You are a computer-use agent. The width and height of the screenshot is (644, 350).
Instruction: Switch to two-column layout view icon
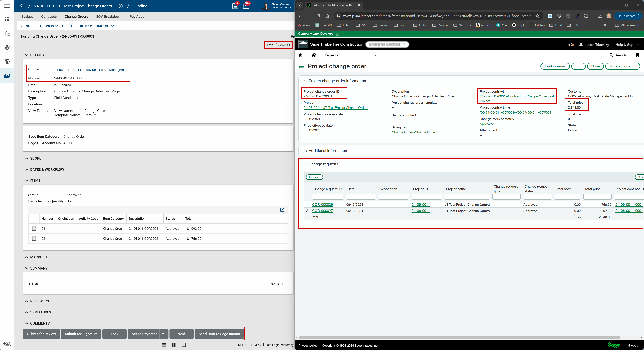click(x=173, y=345)
